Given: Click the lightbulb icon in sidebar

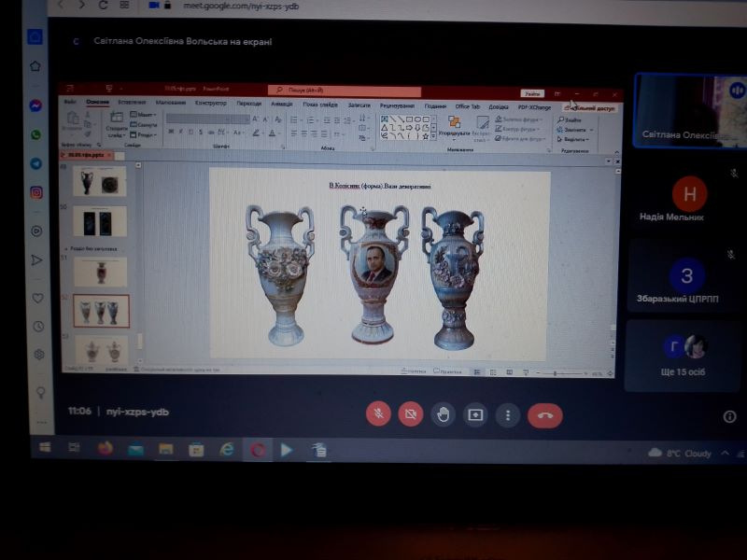Looking at the screenshot, I should 40,392.
